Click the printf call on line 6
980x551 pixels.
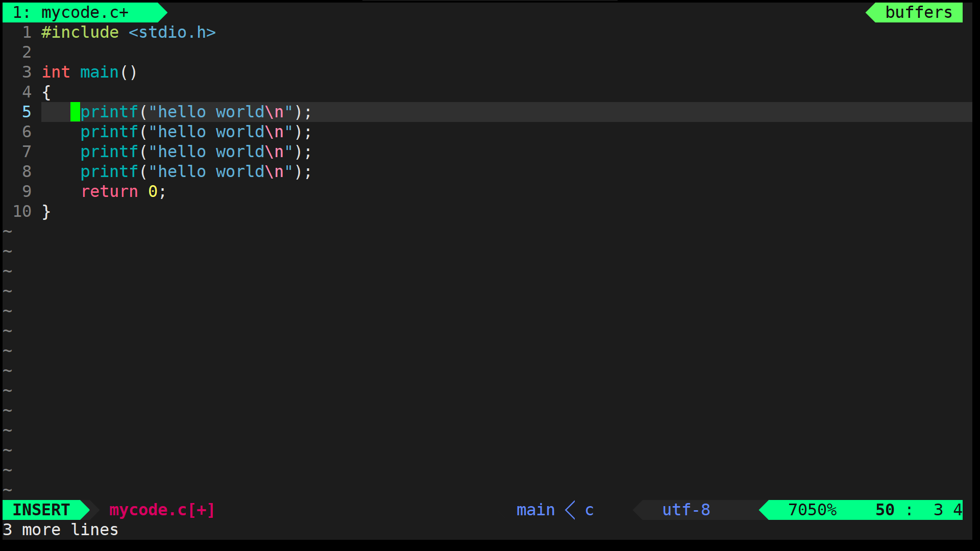[109, 132]
